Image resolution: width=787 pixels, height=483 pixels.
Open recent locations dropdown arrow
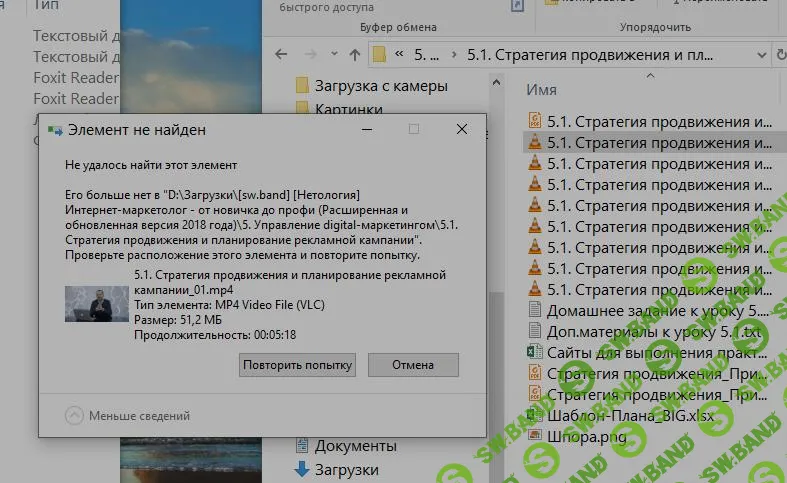pyautogui.click(x=335, y=54)
